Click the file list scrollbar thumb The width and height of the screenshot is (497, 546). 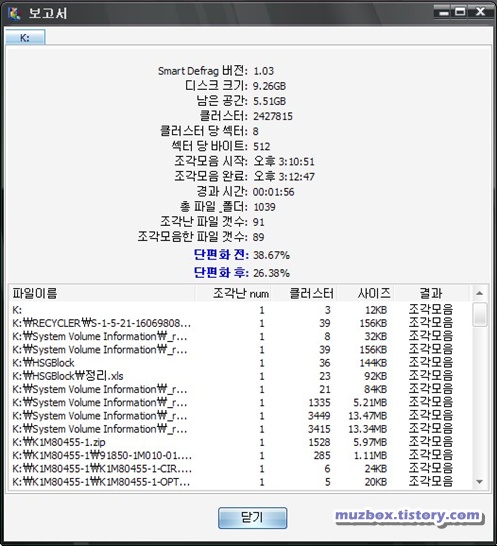[x=480, y=314]
